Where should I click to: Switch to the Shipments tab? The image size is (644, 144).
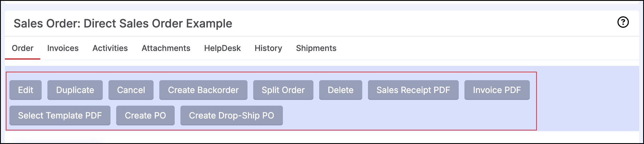click(316, 48)
